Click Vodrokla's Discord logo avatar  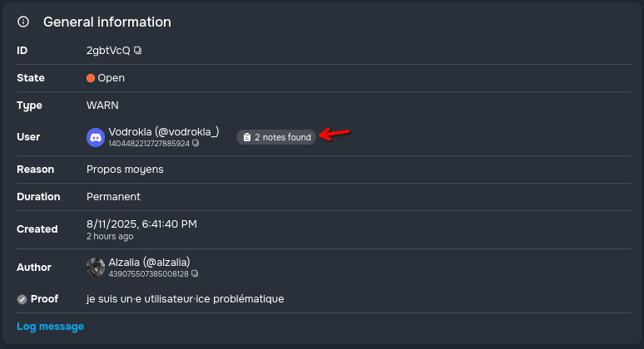(96, 137)
